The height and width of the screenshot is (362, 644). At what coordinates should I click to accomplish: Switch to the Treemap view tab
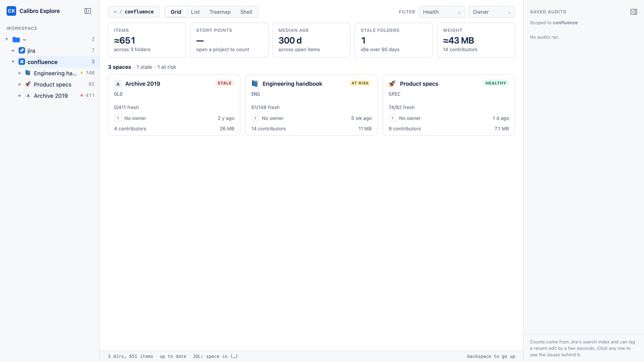(220, 12)
